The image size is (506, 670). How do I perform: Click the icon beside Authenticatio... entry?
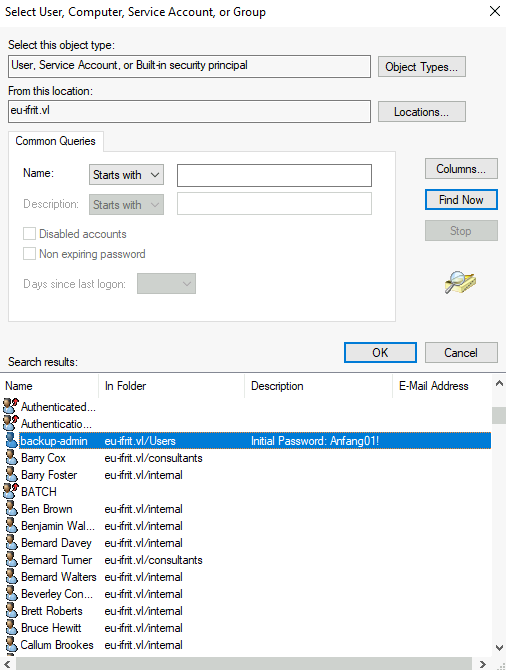click(11, 423)
